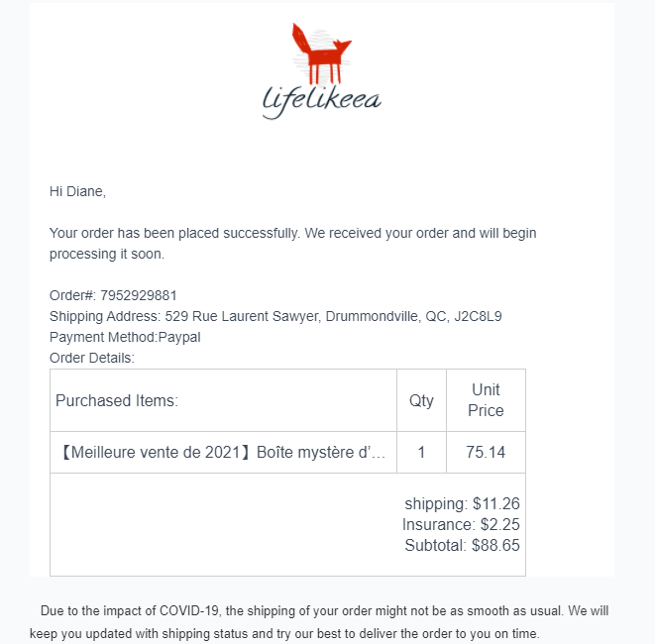Click the red fox logo icon

(322, 54)
